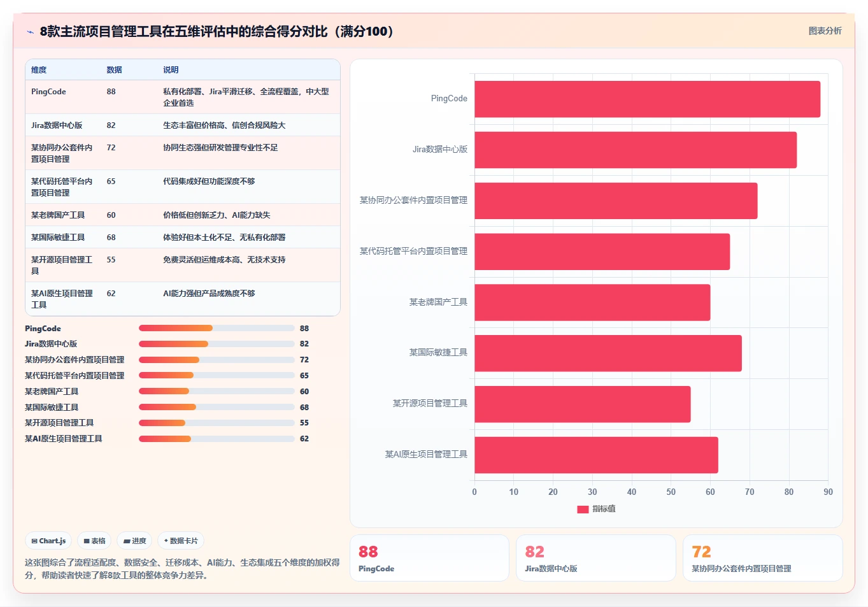Select table cell 某国际敏捷工具
The height and width of the screenshot is (607, 868).
tap(58, 238)
